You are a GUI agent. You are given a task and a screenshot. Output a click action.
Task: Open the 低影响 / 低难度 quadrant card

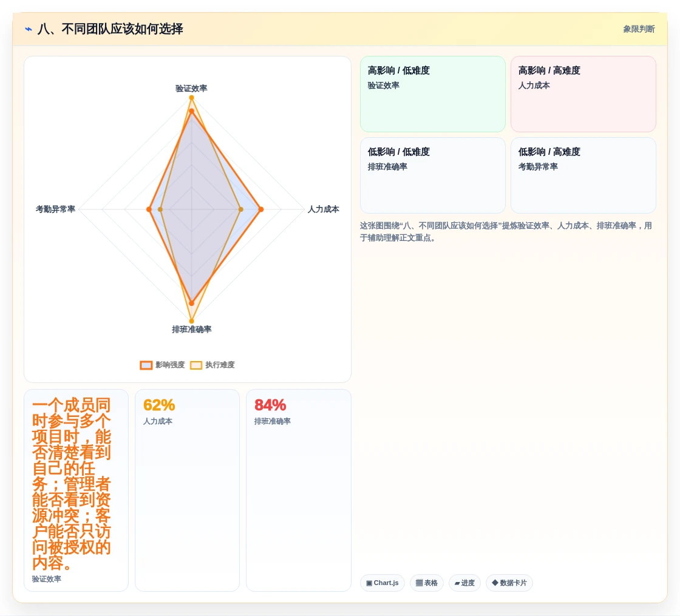[x=433, y=175]
